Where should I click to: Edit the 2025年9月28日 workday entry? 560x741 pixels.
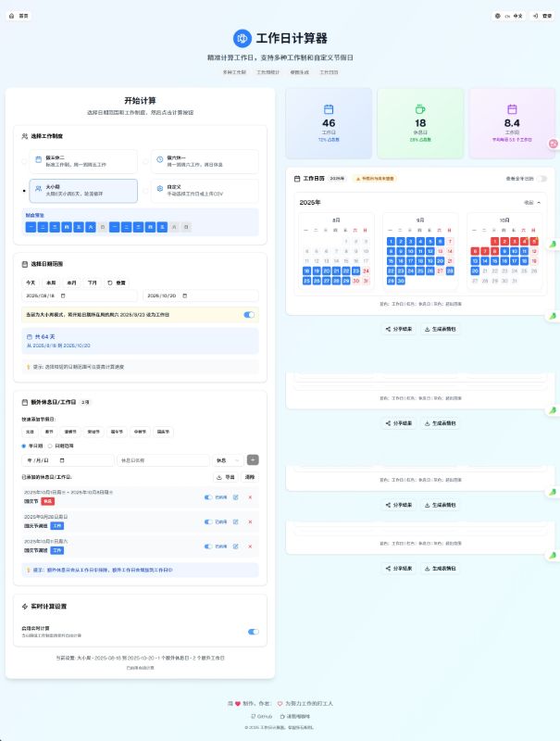tap(235, 521)
